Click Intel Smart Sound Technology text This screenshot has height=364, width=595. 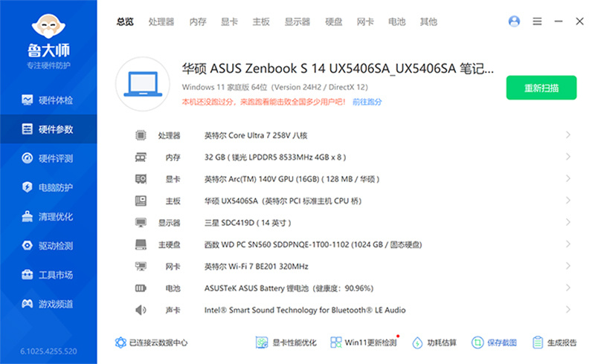(x=305, y=311)
